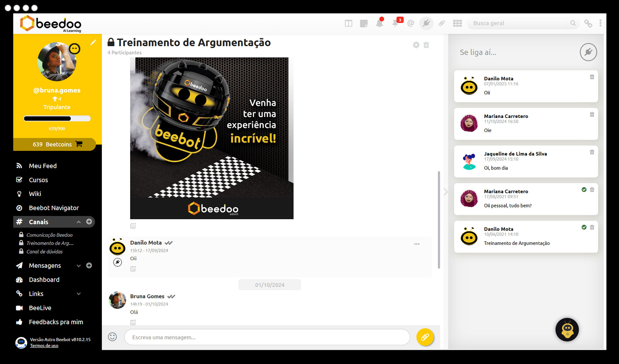
Task: Click the Se liga aí plug circle icon
Action: 588,52
